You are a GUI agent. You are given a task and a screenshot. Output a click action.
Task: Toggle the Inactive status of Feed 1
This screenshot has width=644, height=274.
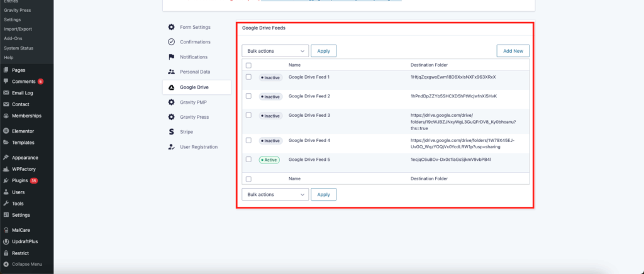[270, 77]
